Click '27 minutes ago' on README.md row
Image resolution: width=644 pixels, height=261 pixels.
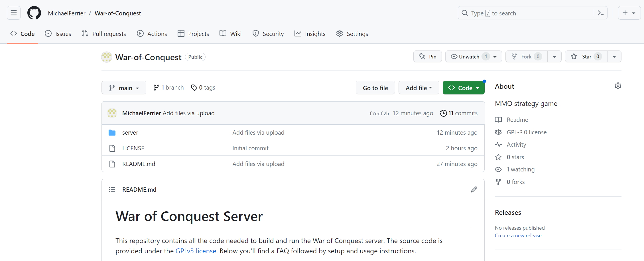click(457, 164)
